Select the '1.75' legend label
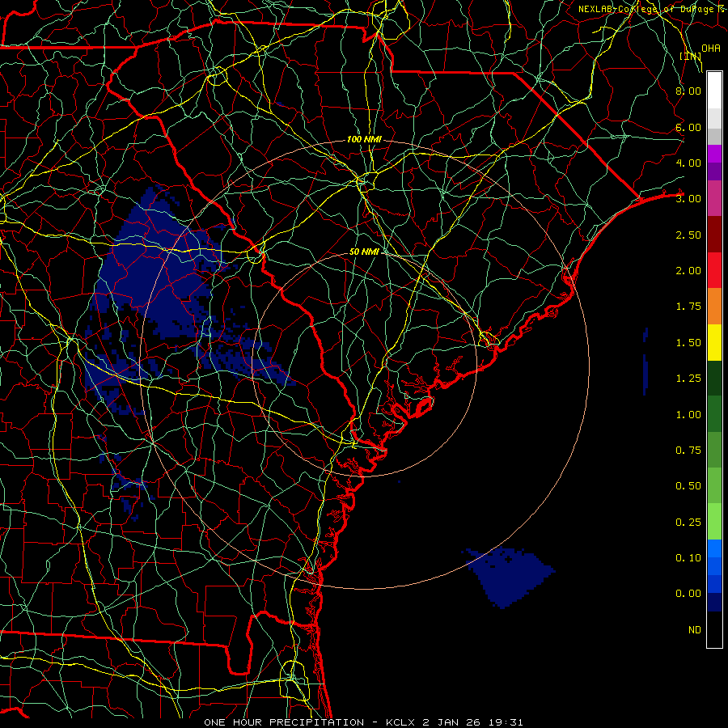 coord(688,307)
